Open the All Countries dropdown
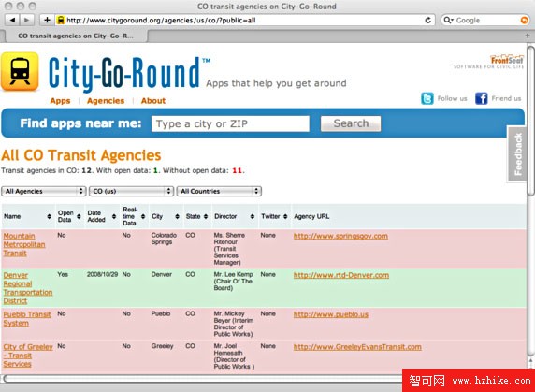535x392 pixels. [219, 191]
